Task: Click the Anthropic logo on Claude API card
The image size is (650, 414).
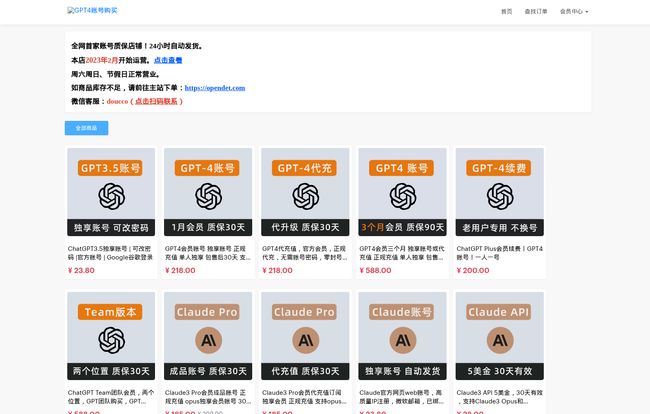Action: click(500, 340)
